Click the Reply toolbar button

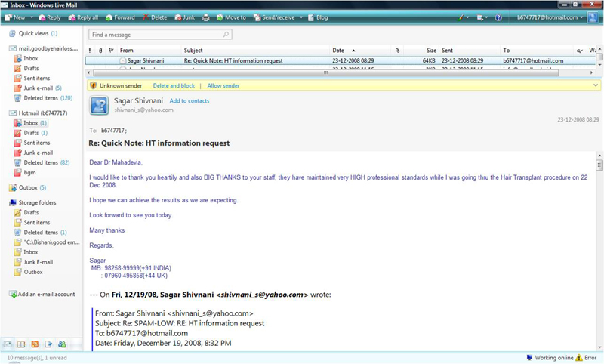coord(50,17)
